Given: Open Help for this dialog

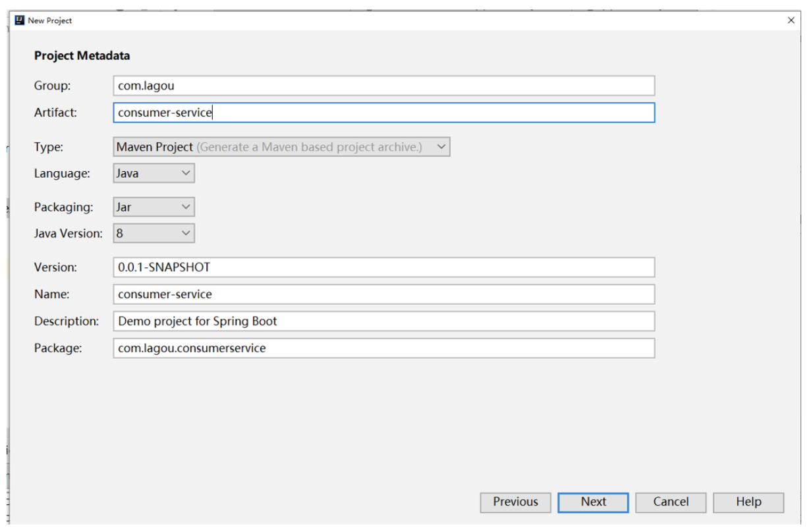Looking at the screenshot, I should 748,502.
